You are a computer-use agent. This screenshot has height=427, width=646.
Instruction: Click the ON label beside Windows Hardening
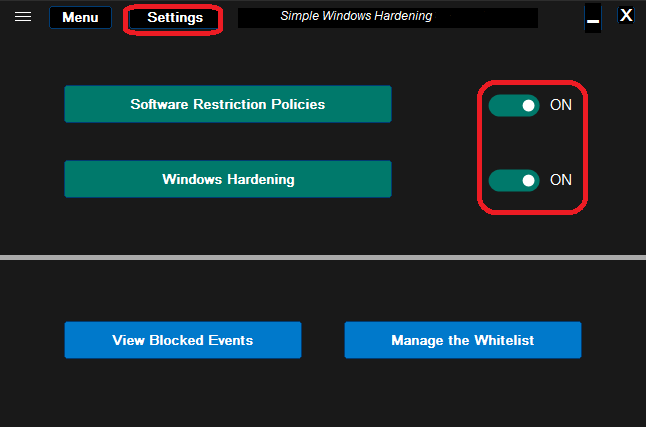point(561,180)
